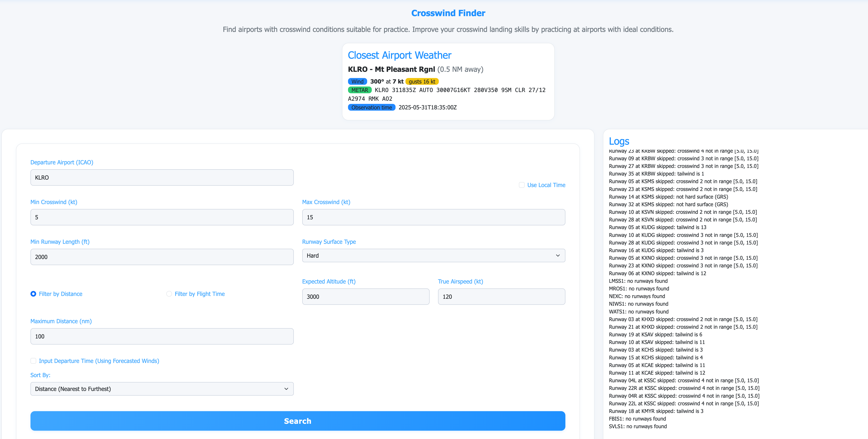Select Filter by Distance radio button

tap(33, 294)
